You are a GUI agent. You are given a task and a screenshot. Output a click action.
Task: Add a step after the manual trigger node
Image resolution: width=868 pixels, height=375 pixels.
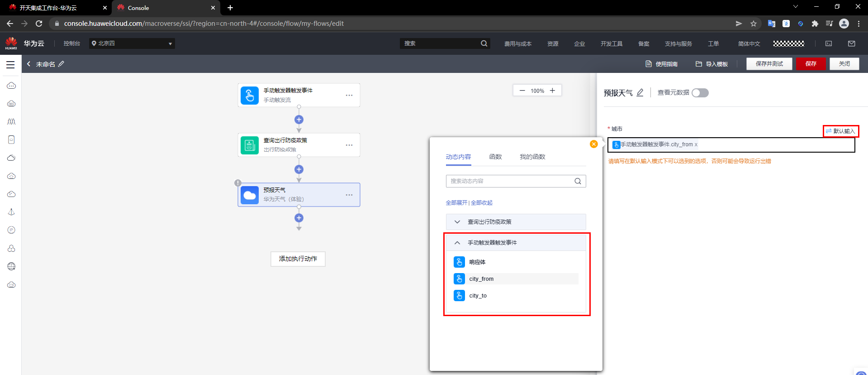(299, 120)
